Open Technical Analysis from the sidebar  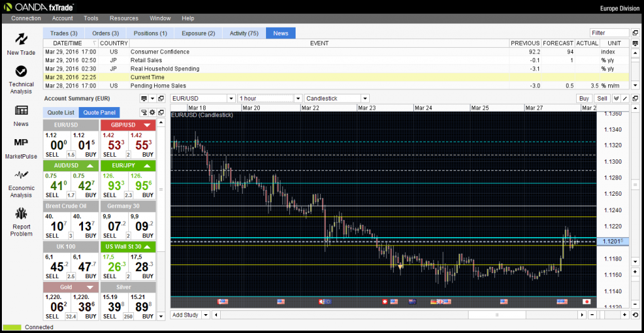pyautogui.click(x=21, y=71)
